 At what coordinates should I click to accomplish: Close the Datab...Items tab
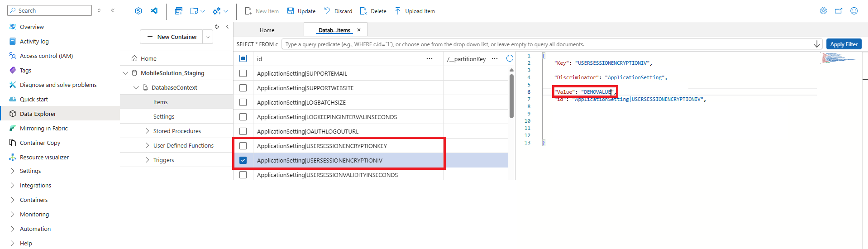point(359,30)
